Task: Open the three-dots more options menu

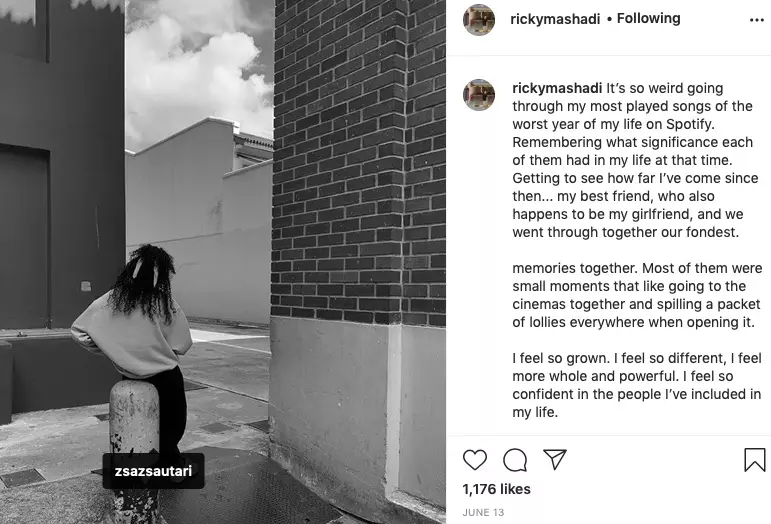Action: [x=756, y=20]
